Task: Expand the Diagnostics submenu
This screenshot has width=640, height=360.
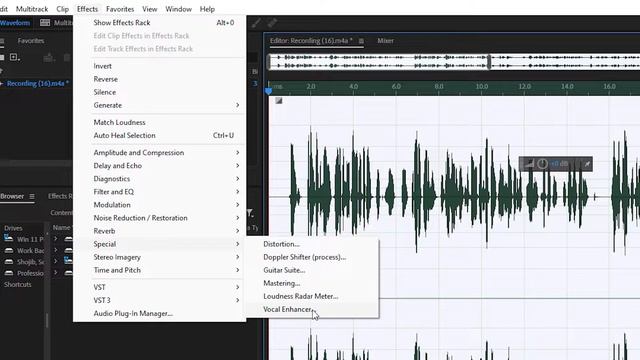Action: pyautogui.click(x=160, y=179)
